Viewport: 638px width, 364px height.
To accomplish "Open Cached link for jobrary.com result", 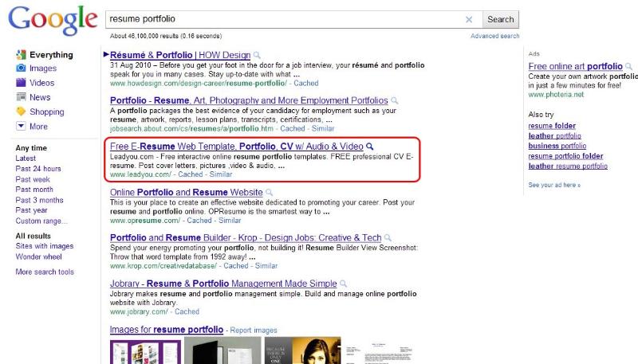I will click(x=187, y=312).
